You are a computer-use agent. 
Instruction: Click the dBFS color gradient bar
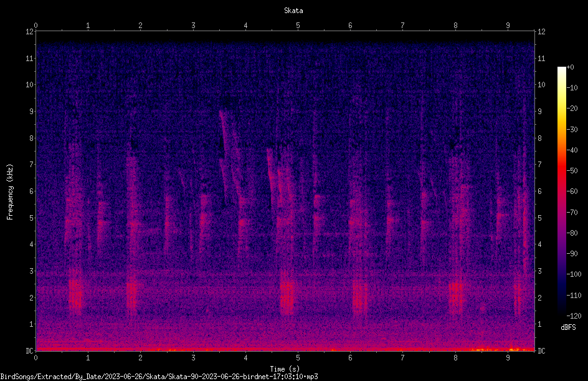[561, 191]
